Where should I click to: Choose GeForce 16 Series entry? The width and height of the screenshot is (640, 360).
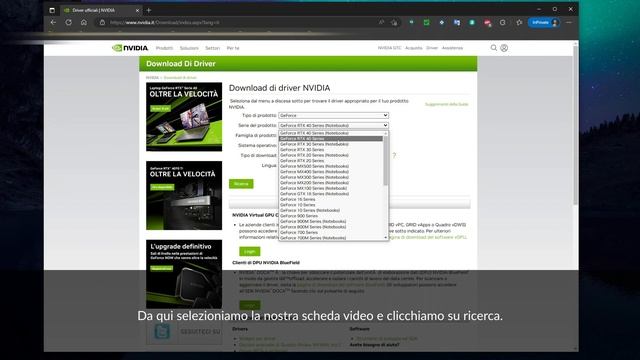(331, 199)
